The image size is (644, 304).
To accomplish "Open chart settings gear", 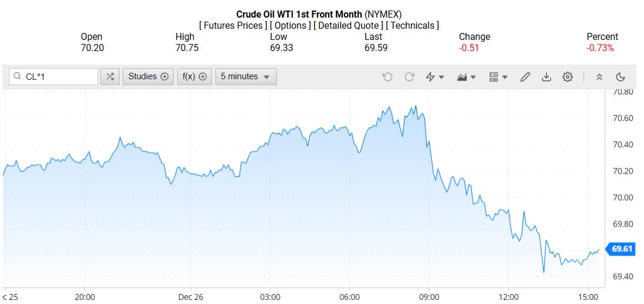I will click(568, 77).
